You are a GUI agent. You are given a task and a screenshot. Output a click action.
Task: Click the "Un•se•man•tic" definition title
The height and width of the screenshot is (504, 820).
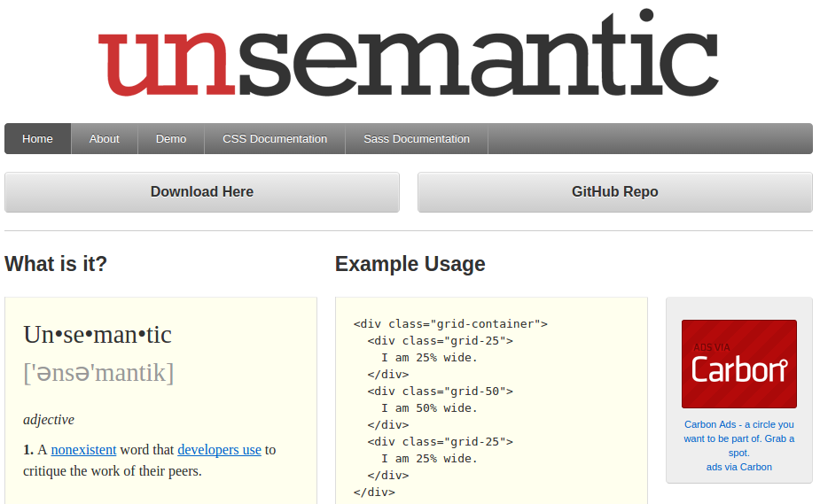click(x=98, y=335)
